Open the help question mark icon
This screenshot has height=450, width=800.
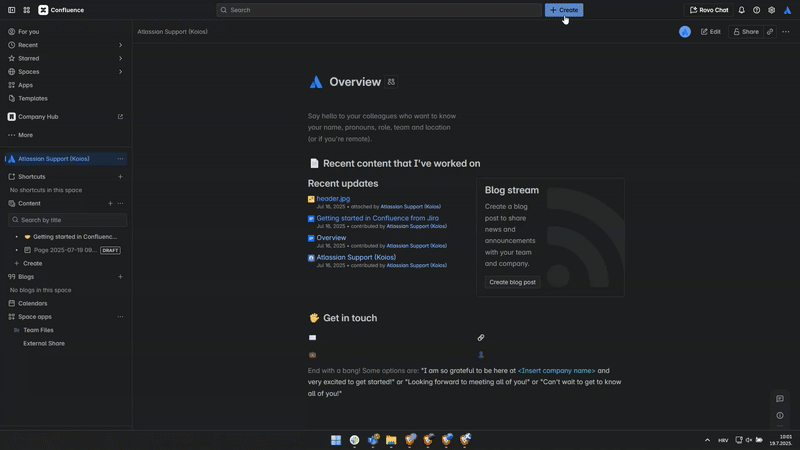coord(756,10)
